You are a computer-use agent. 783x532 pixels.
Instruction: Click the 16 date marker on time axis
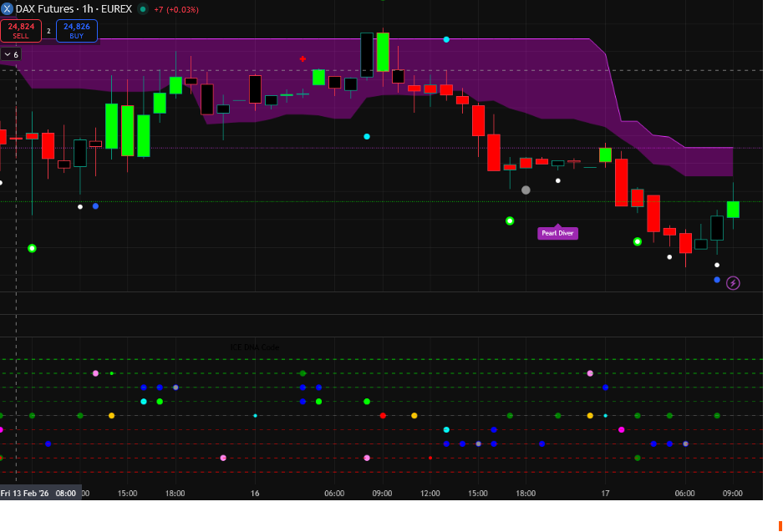tap(255, 494)
